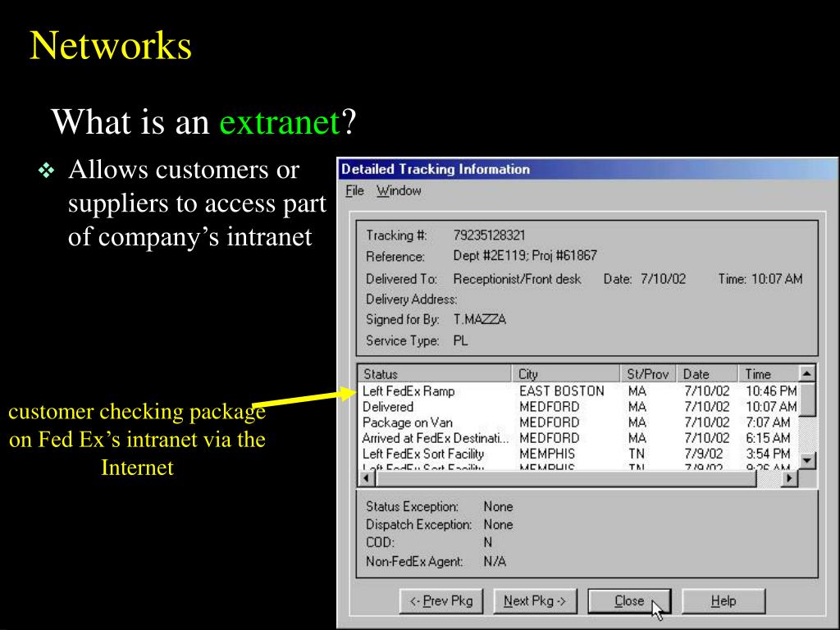This screenshot has height=630, width=840.
Task: Click the vertical scrollbar thumb
Action: click(x=806, y=399)
